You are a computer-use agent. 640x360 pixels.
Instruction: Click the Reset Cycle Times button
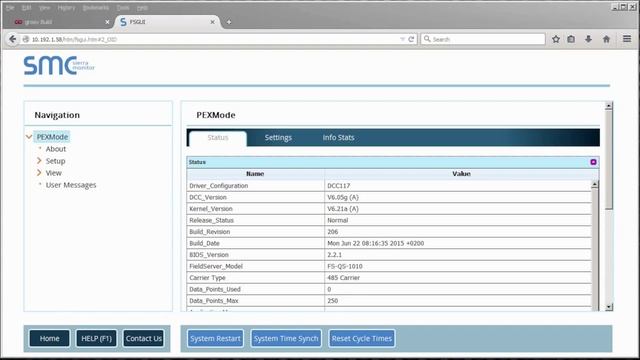362,338
